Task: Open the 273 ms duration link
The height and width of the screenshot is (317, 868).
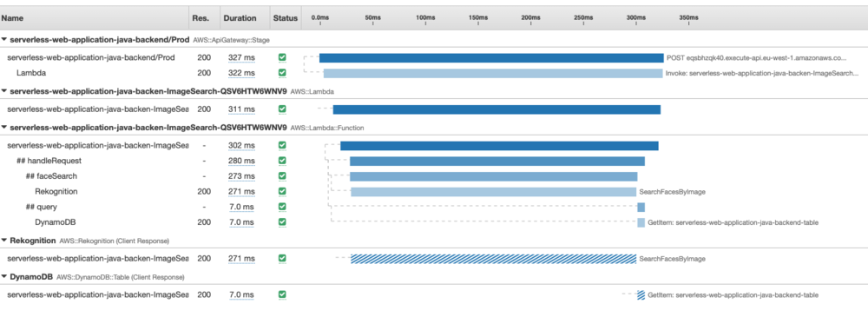Action: click(x=241, y=176)
